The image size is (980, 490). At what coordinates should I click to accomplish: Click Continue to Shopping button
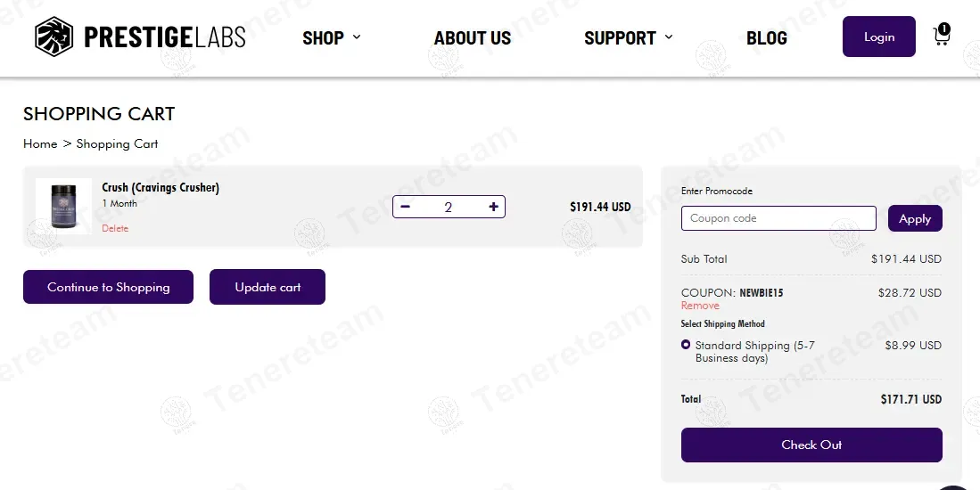[x=108, y=287]
